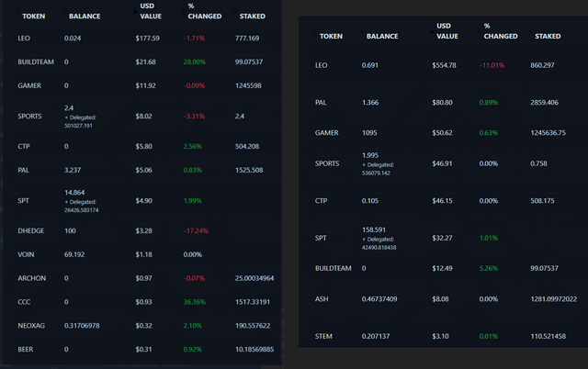
Task: Sort right table by % CHANGED header
Action: pyautogui.click(x=500, y=31)
